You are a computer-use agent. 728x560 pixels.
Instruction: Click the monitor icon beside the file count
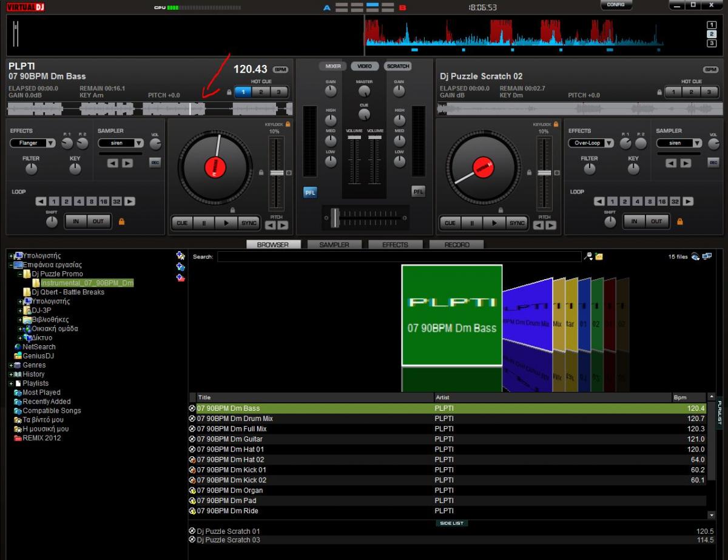[x=707, y=257]
